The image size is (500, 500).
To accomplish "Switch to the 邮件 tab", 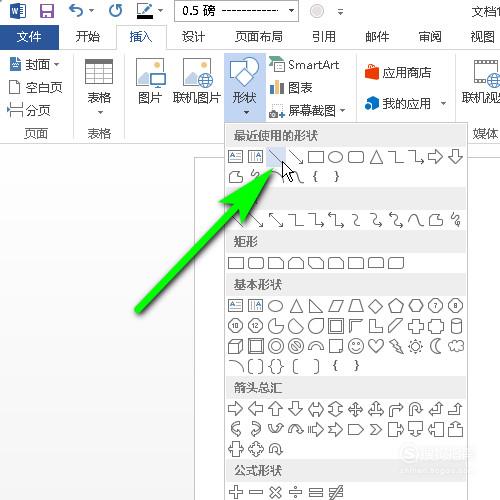I will pos(377,36).
